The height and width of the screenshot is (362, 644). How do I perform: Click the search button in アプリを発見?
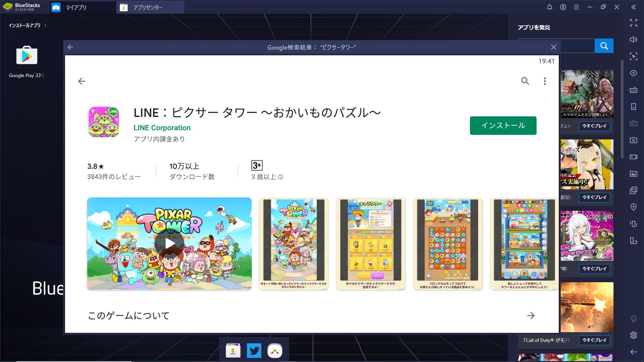tap(604, 46)
